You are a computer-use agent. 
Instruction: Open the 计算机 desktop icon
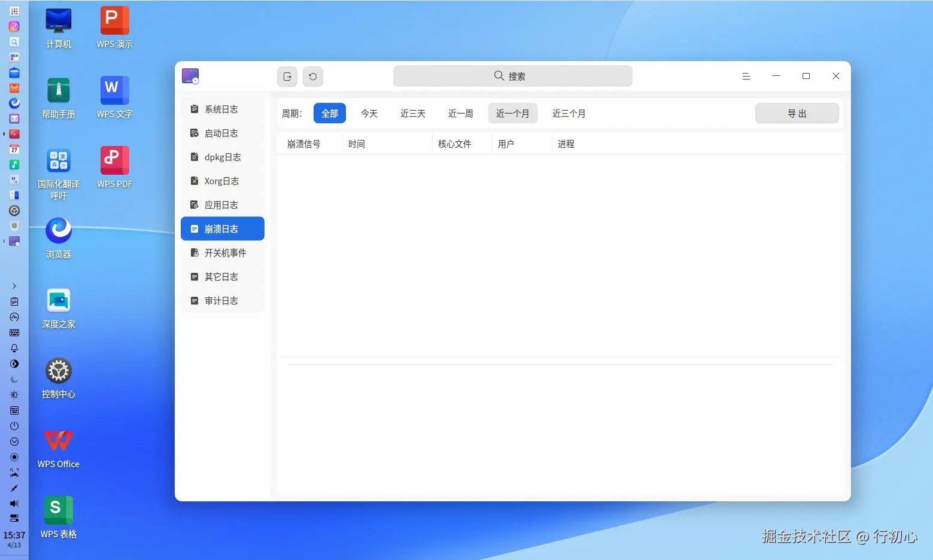[59, 29]
